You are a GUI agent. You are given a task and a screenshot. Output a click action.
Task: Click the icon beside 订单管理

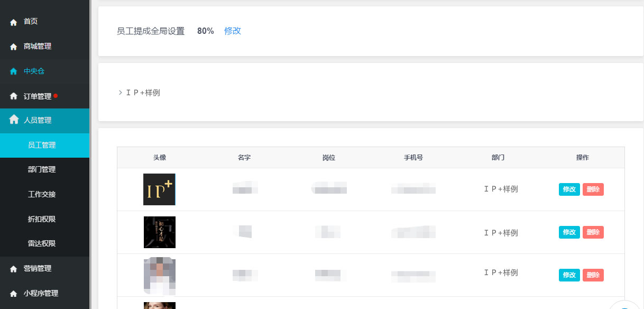14,96
